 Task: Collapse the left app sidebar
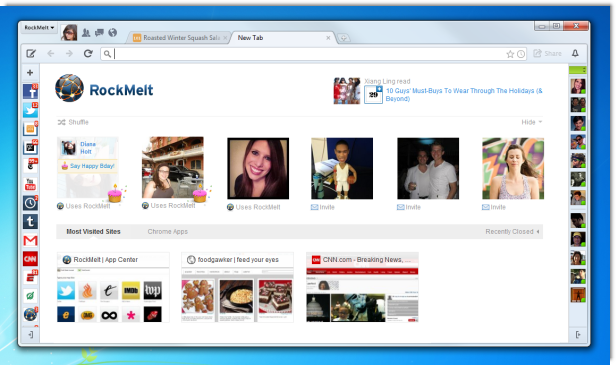pyautogui.click(x=30, y=335)
